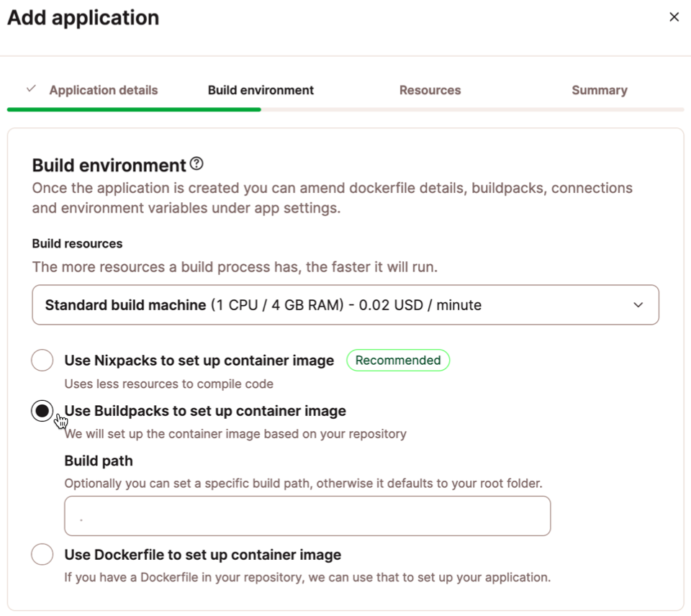Click the Recommended badge next to Nixpacks

click(398, 360)
